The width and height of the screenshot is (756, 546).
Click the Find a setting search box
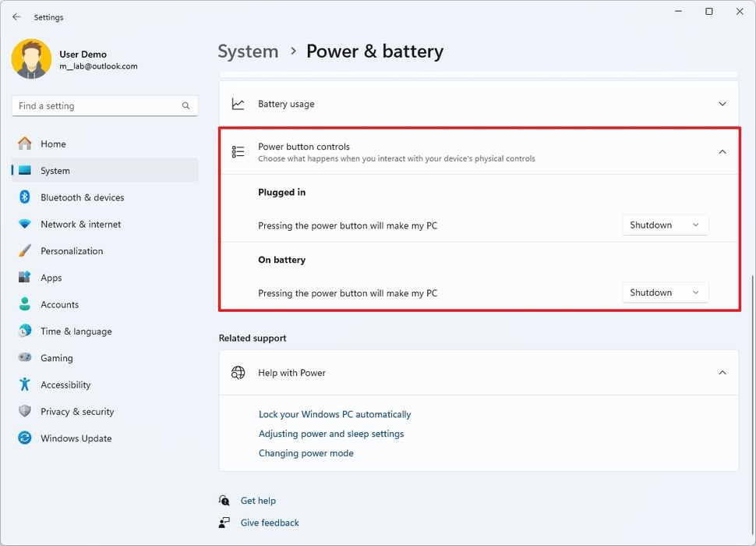104,105
